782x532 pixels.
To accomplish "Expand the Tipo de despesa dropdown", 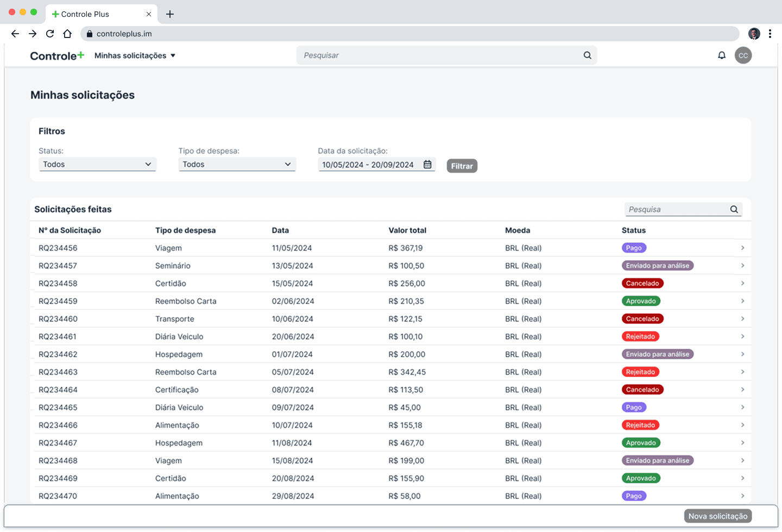I will pos(237,164).
